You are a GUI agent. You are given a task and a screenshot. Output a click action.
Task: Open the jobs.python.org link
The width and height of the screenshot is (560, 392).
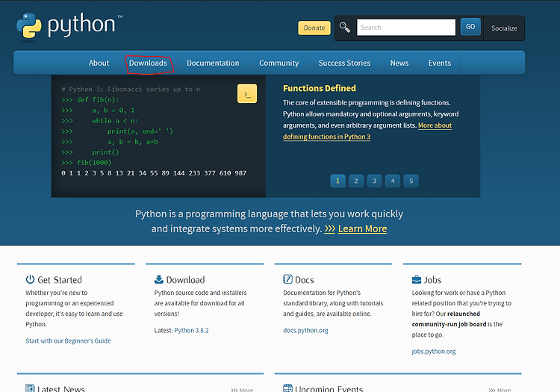pos(434,351)
